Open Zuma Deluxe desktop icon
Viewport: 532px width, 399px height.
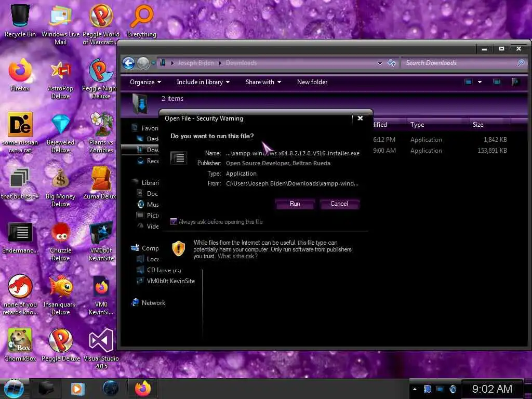[x=101, y=183]
